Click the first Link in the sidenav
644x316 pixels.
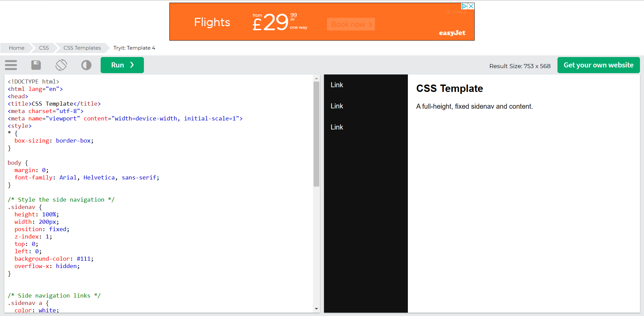[x=337, y=85]
